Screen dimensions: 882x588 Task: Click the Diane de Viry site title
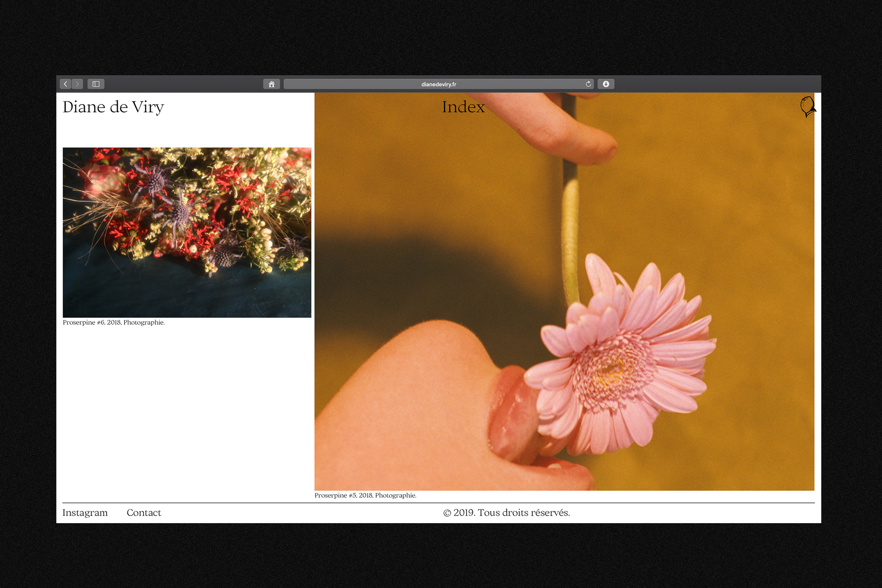coord(113,107)
